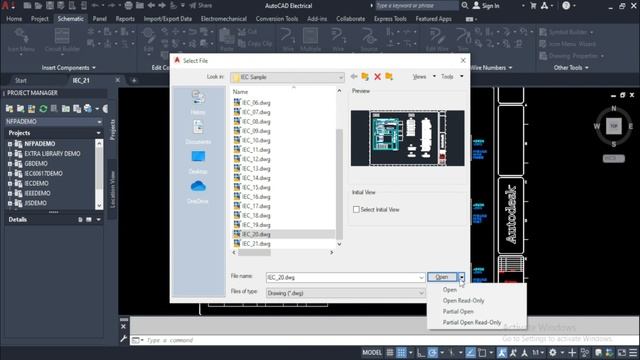Viewport: 640px width, 360px height.
Task: Click the drawing preview thumbnail
Action: point(407,138)
